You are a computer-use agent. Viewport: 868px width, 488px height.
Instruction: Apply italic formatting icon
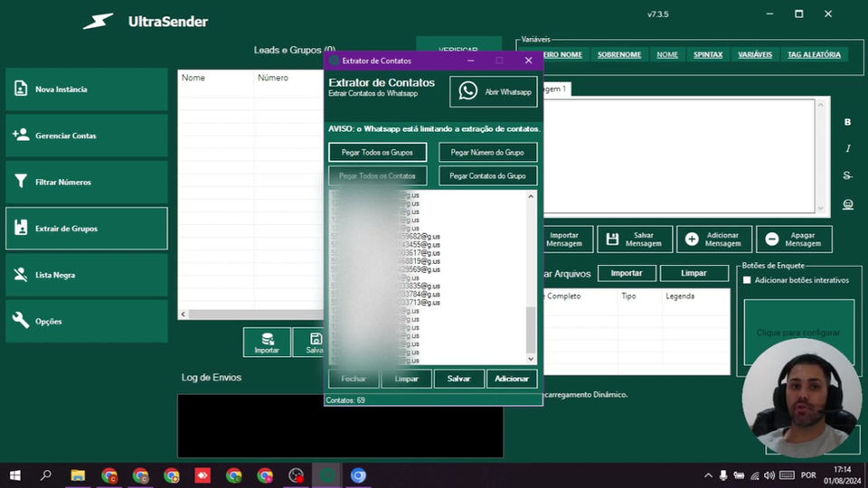[847, 148]
